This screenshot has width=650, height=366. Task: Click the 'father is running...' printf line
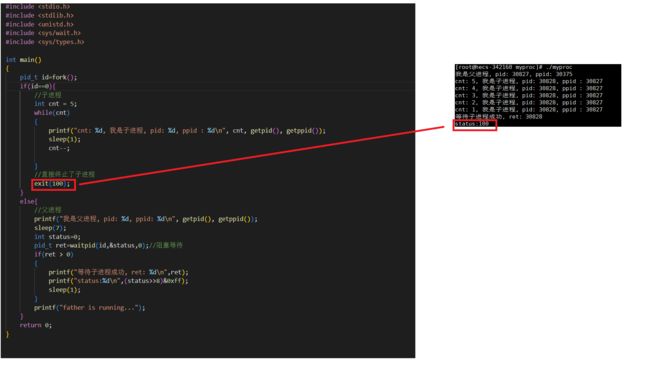[x=90, y=308]
